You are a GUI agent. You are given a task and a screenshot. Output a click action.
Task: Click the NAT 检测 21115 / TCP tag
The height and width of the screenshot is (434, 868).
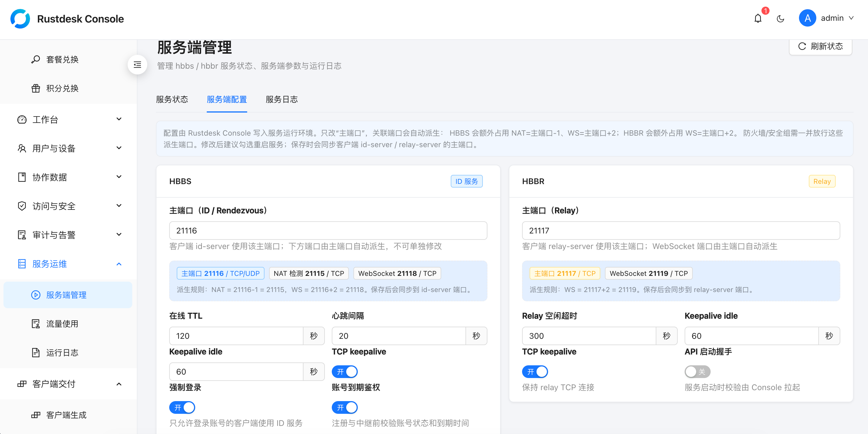pyautogui.click(x=309, y=273)
